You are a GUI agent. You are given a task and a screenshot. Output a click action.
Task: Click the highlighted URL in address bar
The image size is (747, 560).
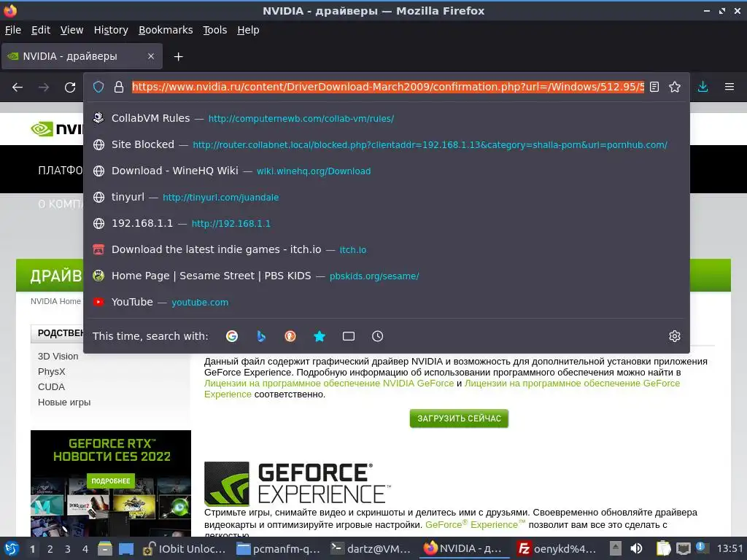[388, 87]
